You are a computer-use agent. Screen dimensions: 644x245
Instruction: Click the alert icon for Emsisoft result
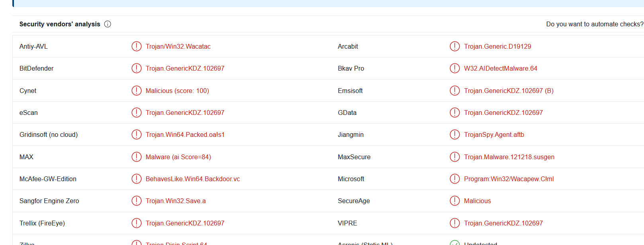pos(455,91)
